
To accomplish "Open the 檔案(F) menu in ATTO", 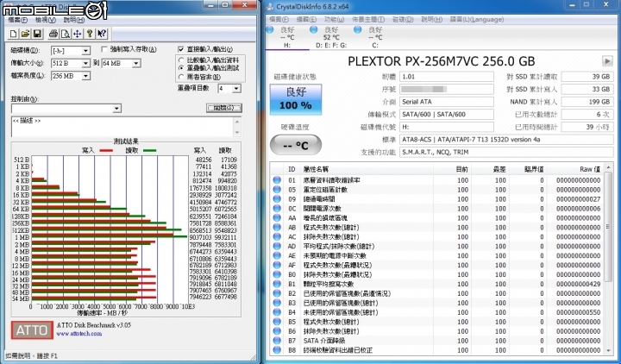I will (x=18, y=20).
